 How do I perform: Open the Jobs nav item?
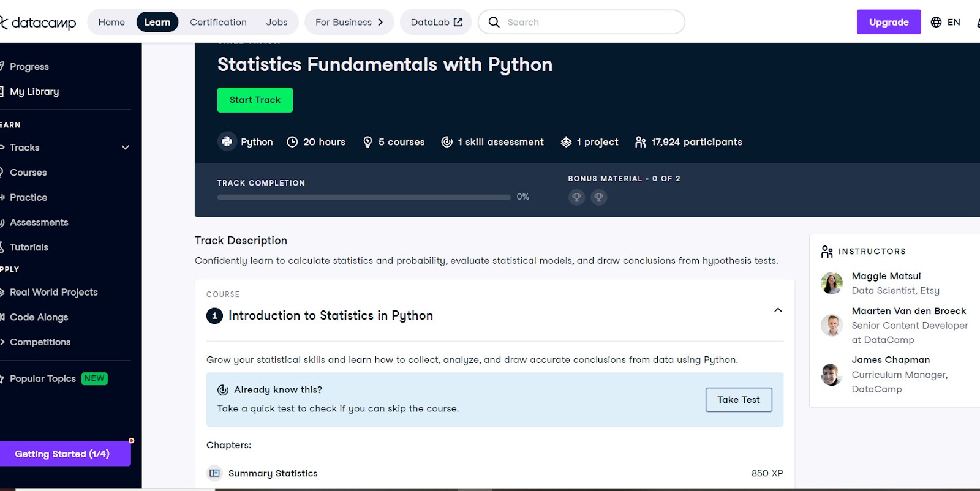[x=277, y=22]
